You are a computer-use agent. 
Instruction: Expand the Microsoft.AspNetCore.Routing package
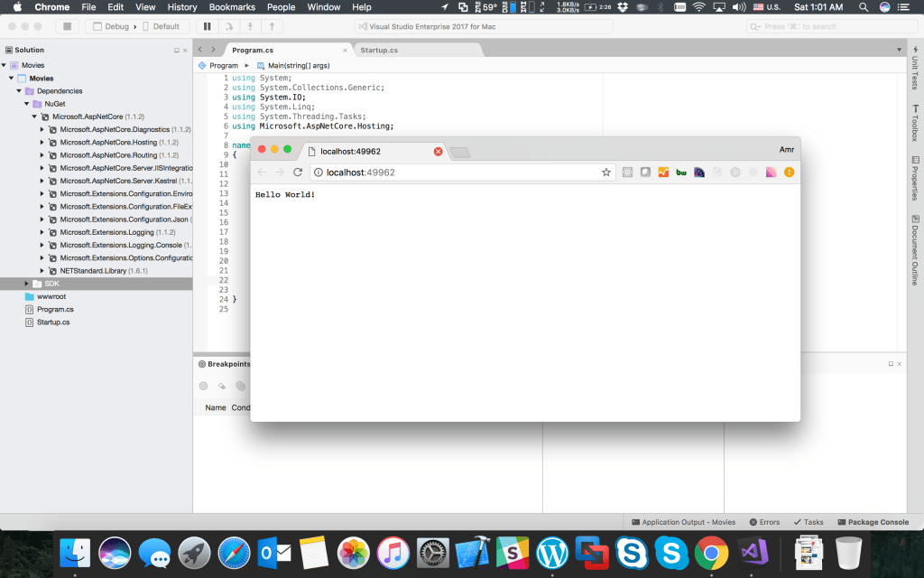(x=42, y=155)
